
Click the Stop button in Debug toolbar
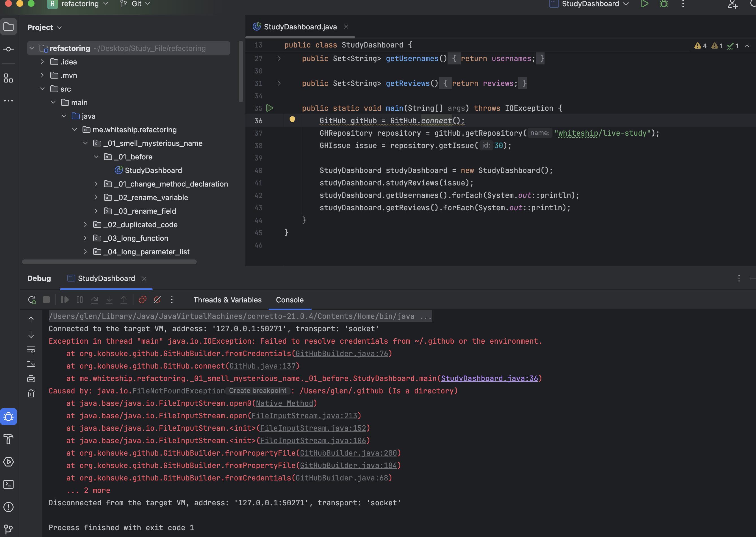click(x=46, y=300)
